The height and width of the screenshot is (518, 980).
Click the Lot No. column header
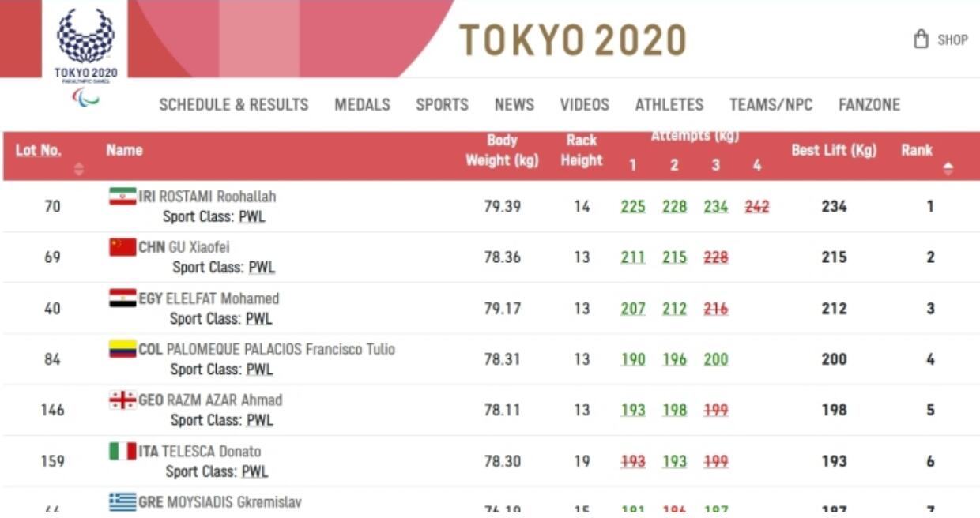(38, 150)
